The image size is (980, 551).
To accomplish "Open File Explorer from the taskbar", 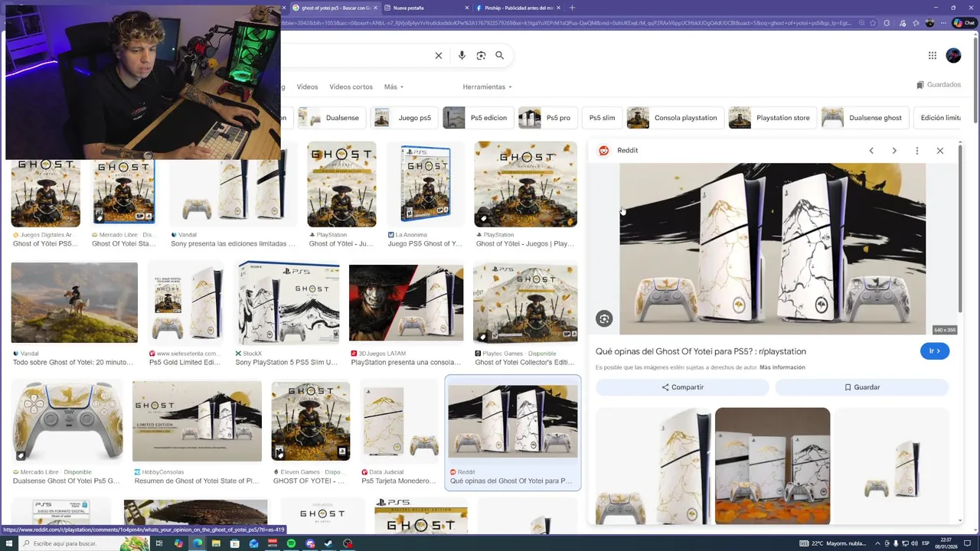I will [x=216, y=543].
